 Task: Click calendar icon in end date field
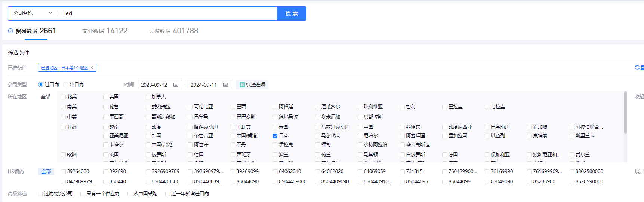pyautogui.click(x=225, y=85)
